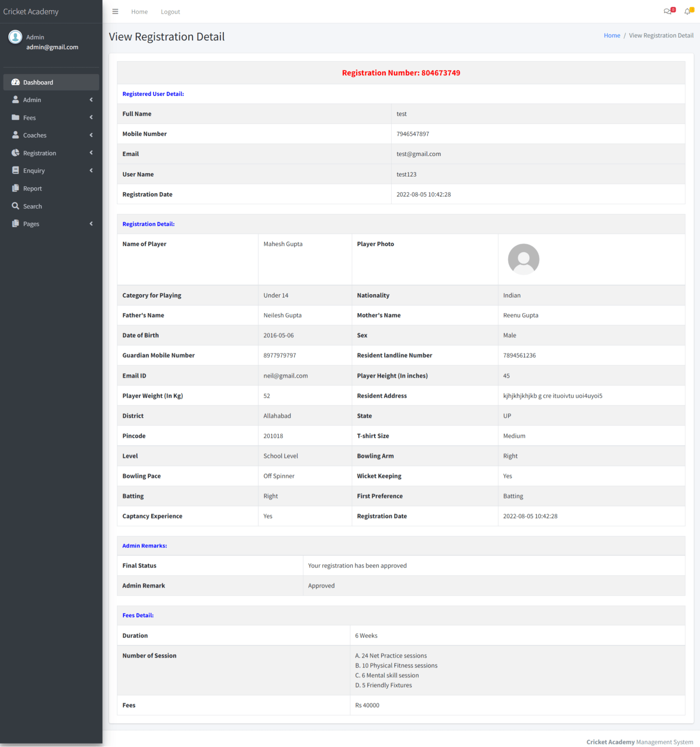Image resolution: width=700 pixels, height=747 pixels.
Task: Select Logout from the top navigation
Action: click(x=170, y=11)
